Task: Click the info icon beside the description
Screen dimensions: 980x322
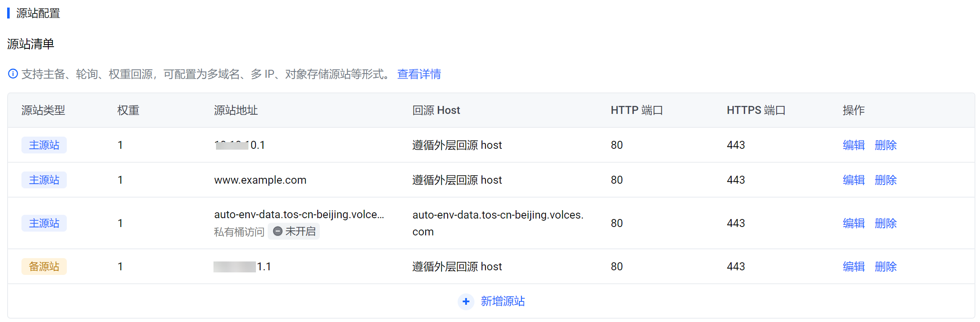Action: click(13, 74)
